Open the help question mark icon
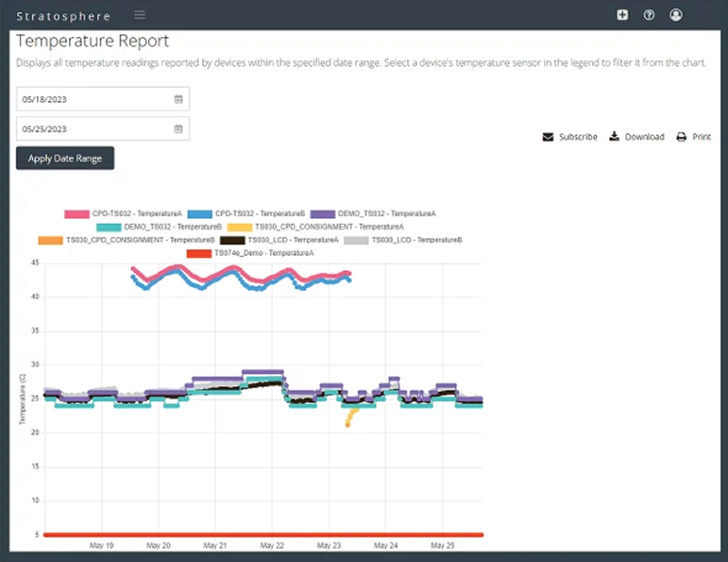Image resolution: width=728 pixels, height=562 pixels. [x=649, y=15]
